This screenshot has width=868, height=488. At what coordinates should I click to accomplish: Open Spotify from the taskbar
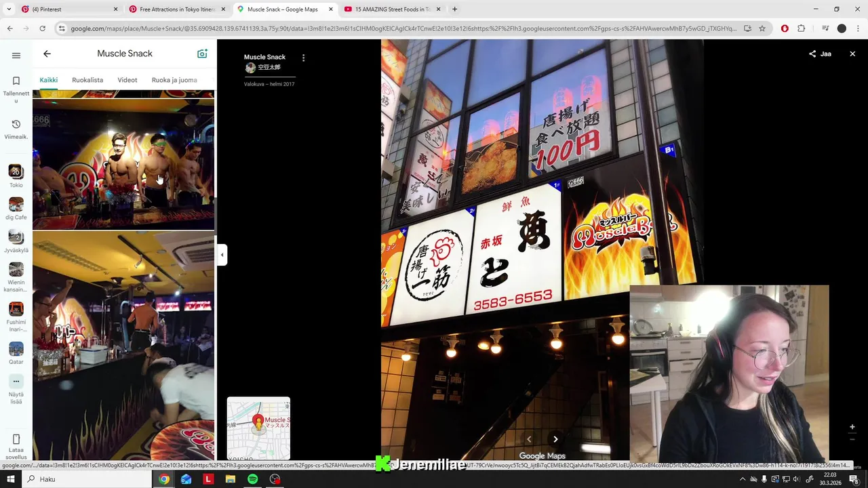point(252,479)
